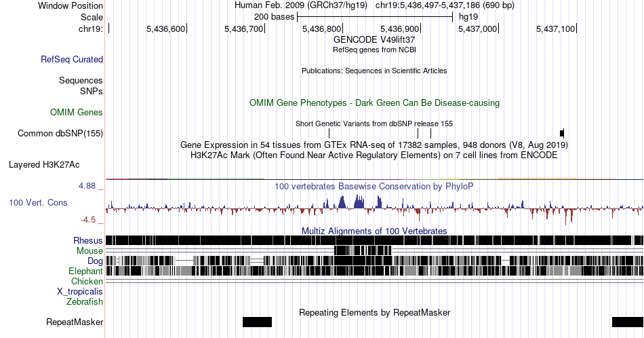Viewport: 644px width, 338px height.
Task: Click the Rhesus alignment row
Action: [374, 240]
